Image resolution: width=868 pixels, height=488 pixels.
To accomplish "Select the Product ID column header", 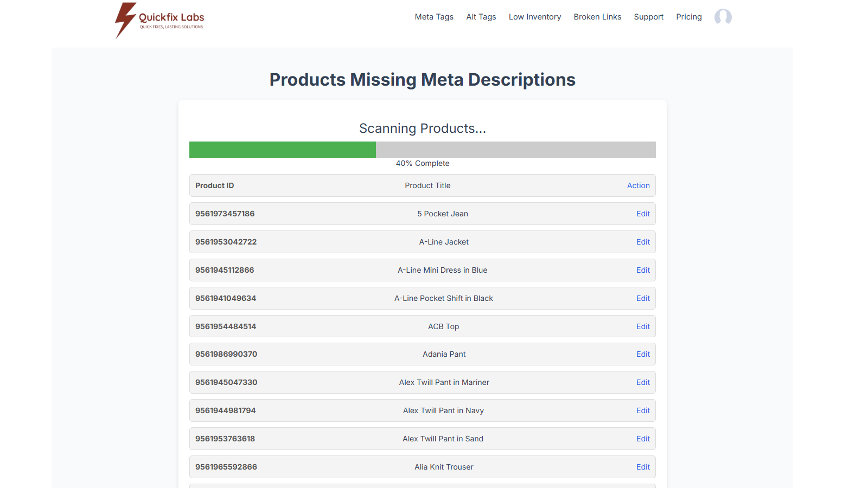I will pos(214,185).
